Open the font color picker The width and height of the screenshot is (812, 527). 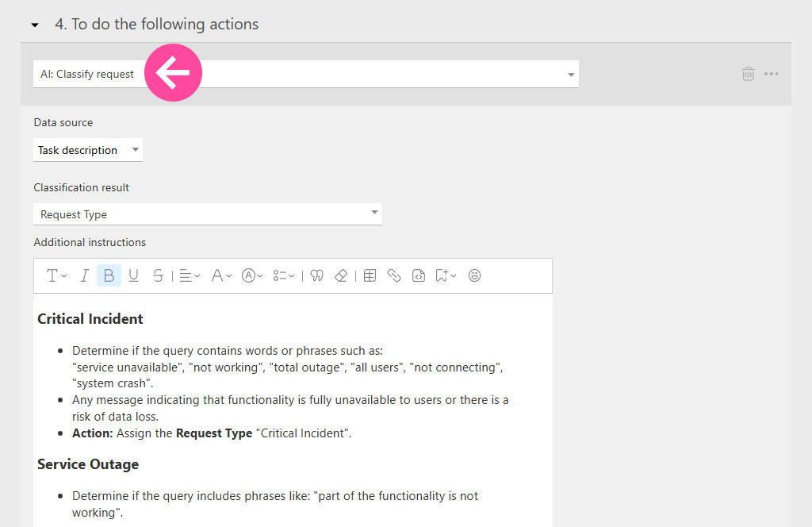point(221,275)
